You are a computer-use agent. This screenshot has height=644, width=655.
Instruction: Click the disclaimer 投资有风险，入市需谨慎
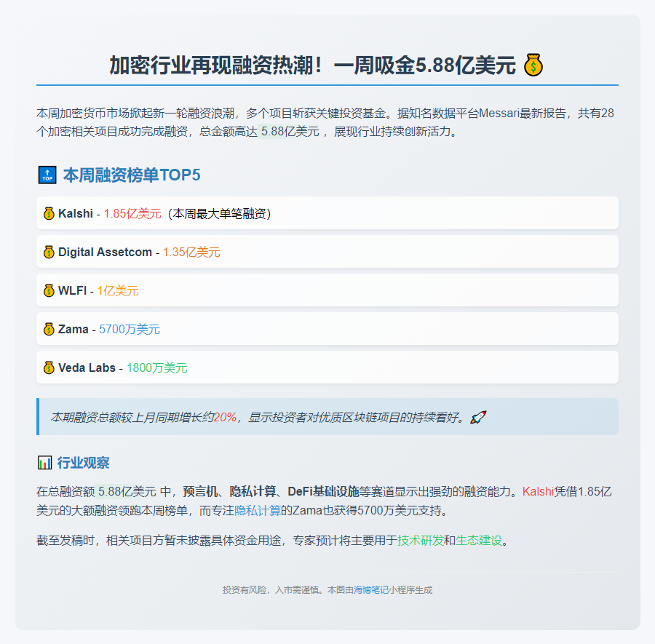coord(273,589)
